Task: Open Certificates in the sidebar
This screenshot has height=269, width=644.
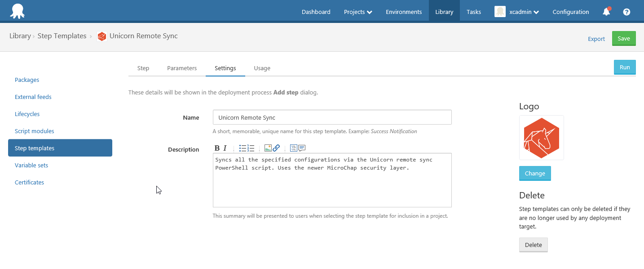Action: click(x=30, y=183)
